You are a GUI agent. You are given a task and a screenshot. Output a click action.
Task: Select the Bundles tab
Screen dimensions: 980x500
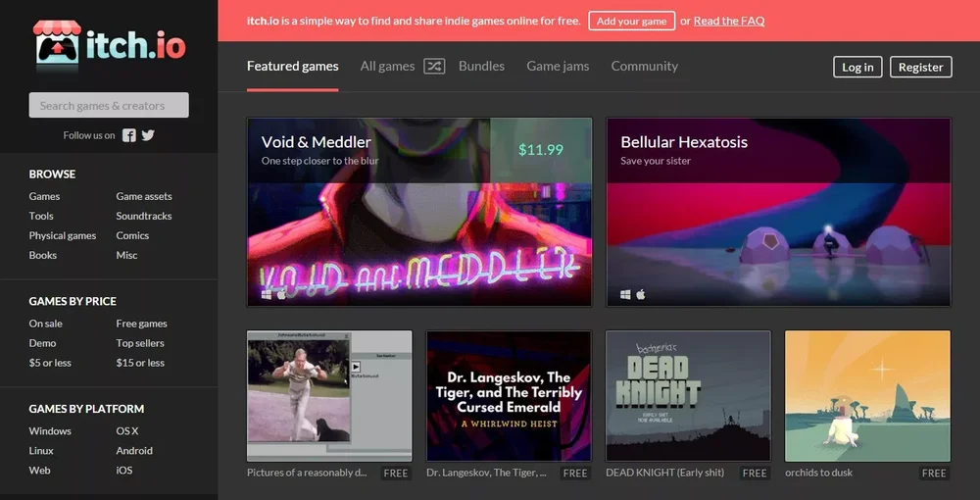[x=481, y=67]
